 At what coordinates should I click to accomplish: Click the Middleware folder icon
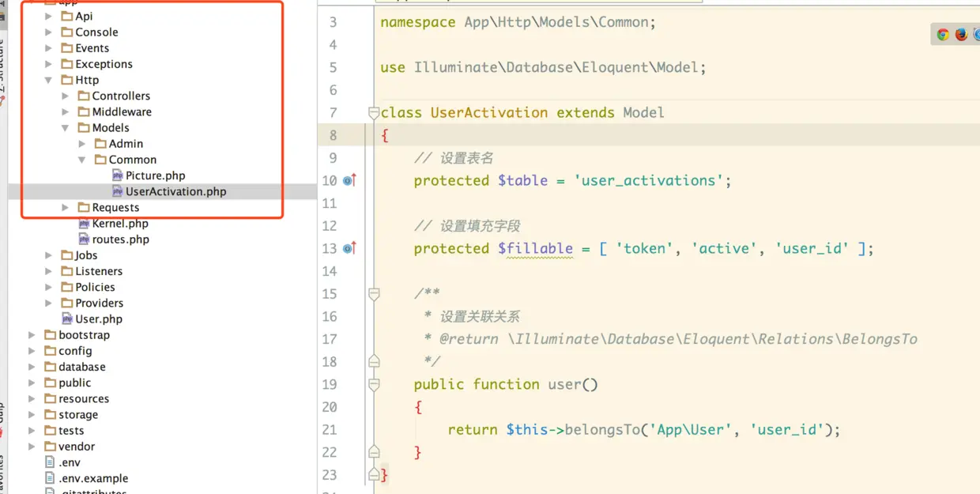click(x=84, y=111)
